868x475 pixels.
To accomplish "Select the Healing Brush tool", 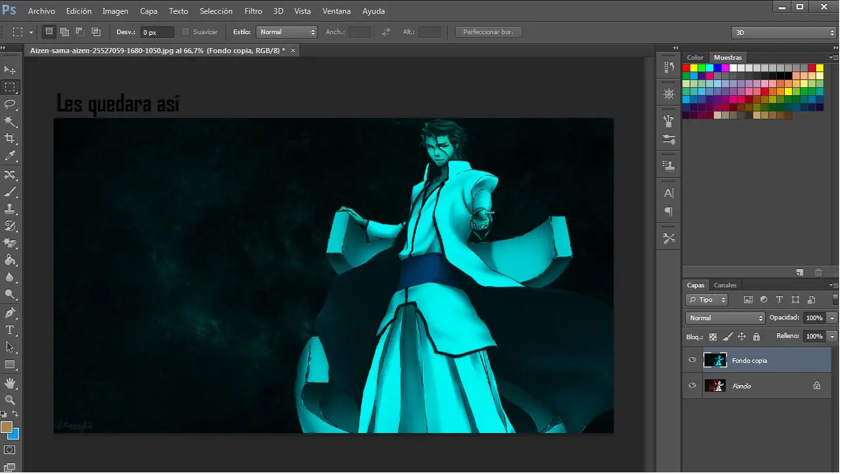I will point(10,175).
